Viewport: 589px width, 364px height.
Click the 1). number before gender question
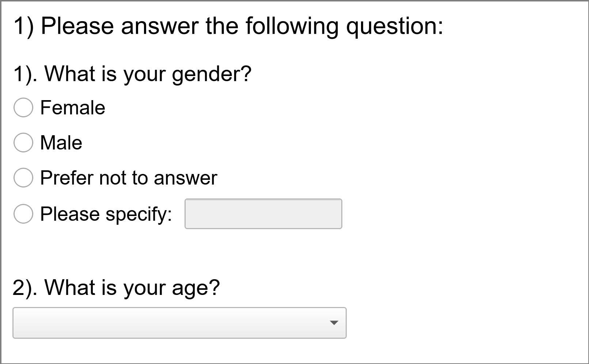[25, 73]
